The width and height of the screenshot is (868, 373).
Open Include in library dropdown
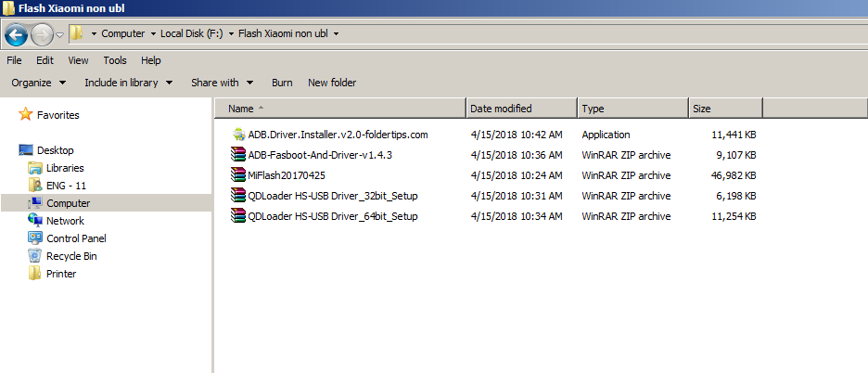pos(128,83)
